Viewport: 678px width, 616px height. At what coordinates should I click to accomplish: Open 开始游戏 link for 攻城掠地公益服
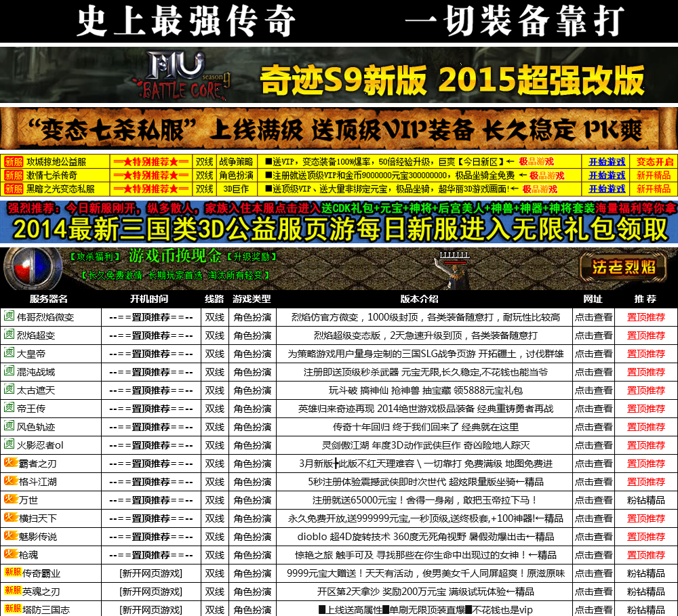tap(607, 162)
